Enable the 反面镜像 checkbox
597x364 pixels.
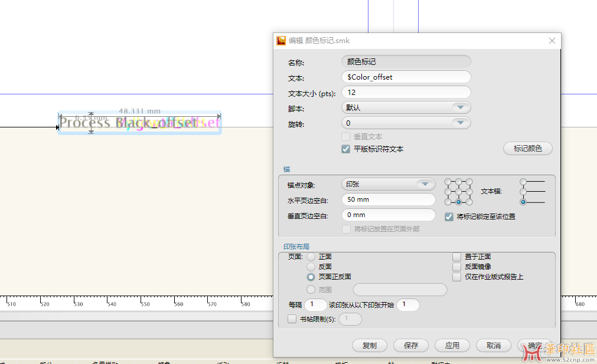(457, 267)
